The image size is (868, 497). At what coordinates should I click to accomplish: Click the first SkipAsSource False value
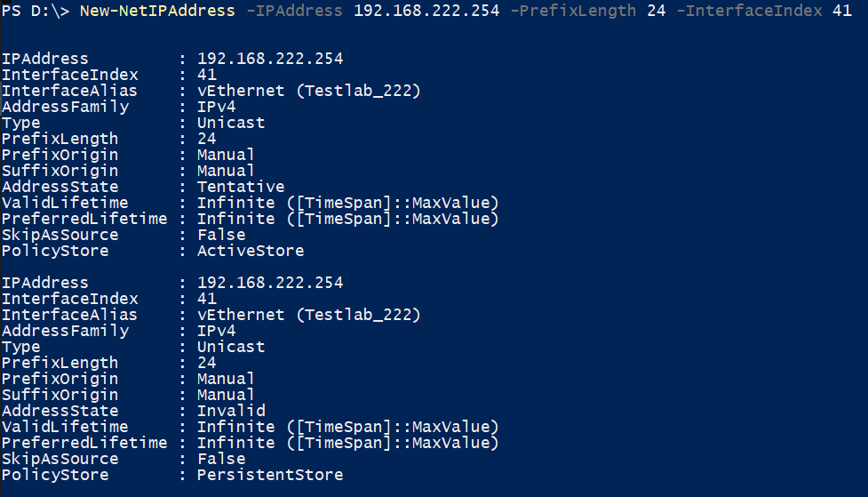tap(221, 235)
